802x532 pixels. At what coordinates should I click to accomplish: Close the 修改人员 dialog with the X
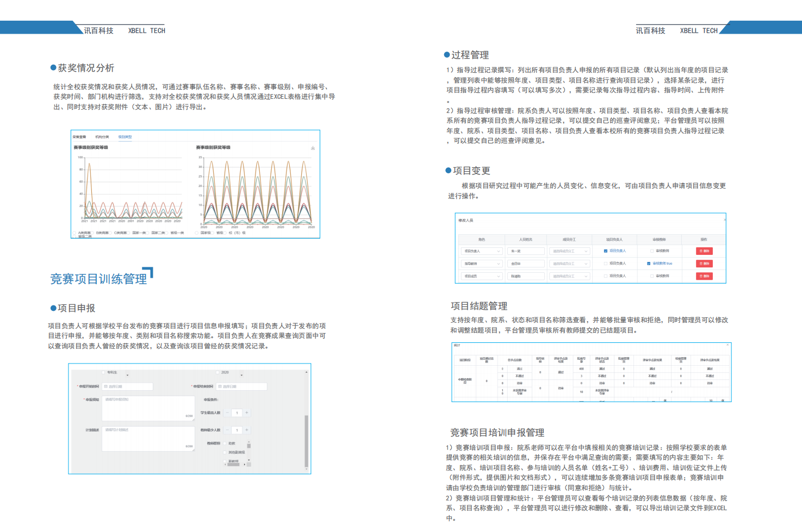[725, 220]
